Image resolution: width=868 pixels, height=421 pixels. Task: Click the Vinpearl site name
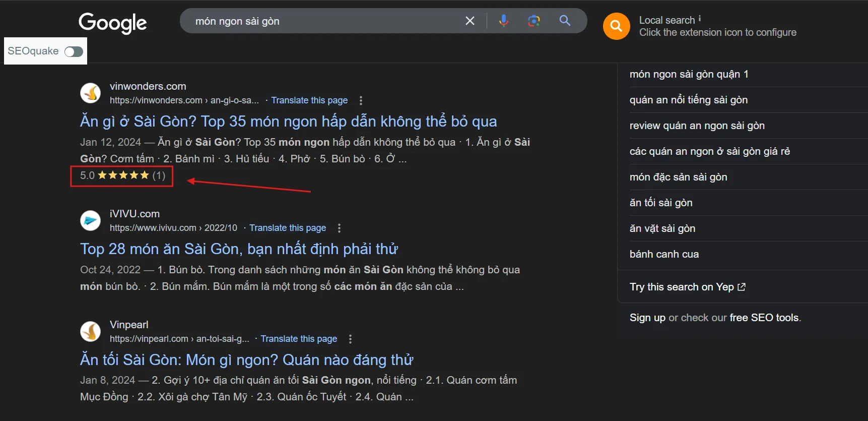pyautogui.click(x=129, y=325)
